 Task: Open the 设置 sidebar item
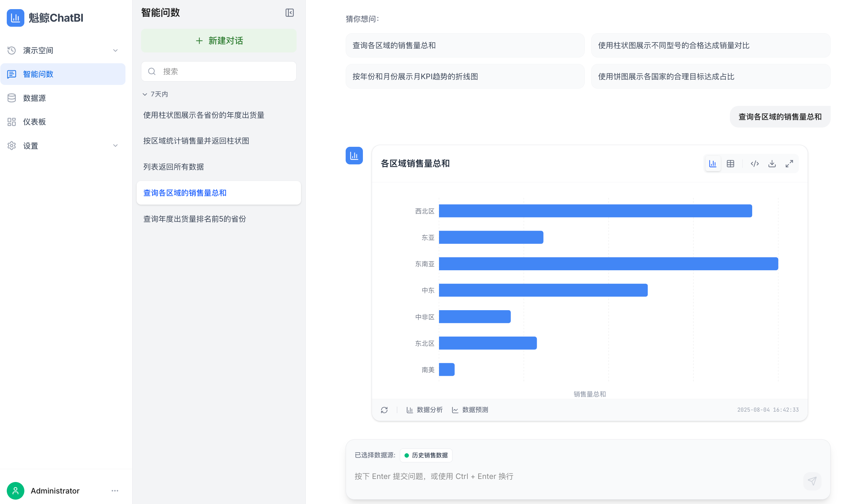[63, 146]
